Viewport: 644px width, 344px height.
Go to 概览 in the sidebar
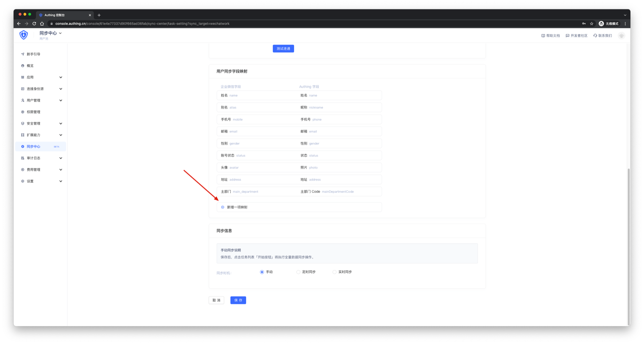pyautogui.click(x=30, y=66)
